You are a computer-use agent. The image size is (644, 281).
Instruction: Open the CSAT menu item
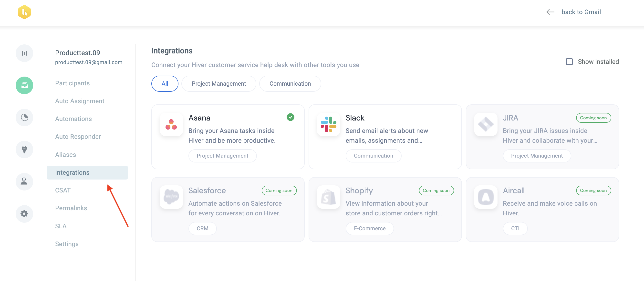tap(63, 190)
